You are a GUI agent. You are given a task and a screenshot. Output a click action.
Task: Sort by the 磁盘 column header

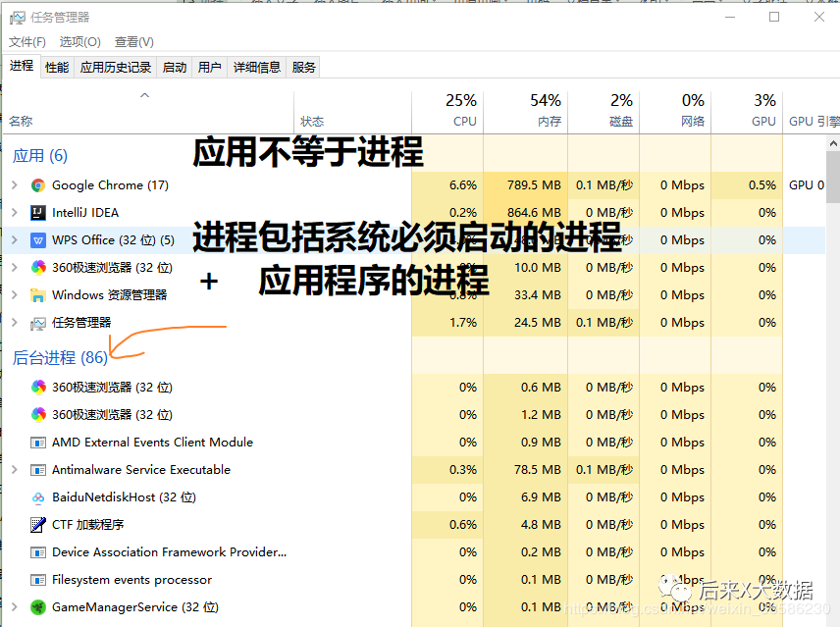coord(604,112)
